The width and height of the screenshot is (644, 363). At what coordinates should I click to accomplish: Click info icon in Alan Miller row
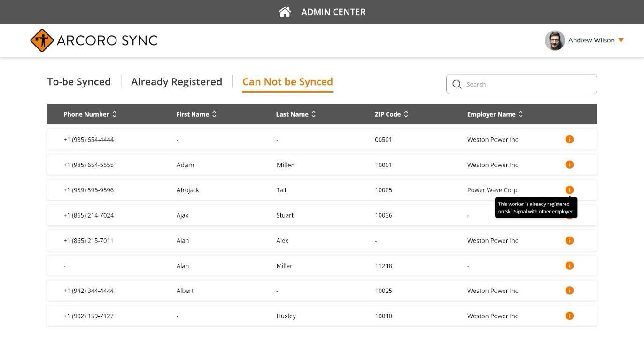coord(570,266)
